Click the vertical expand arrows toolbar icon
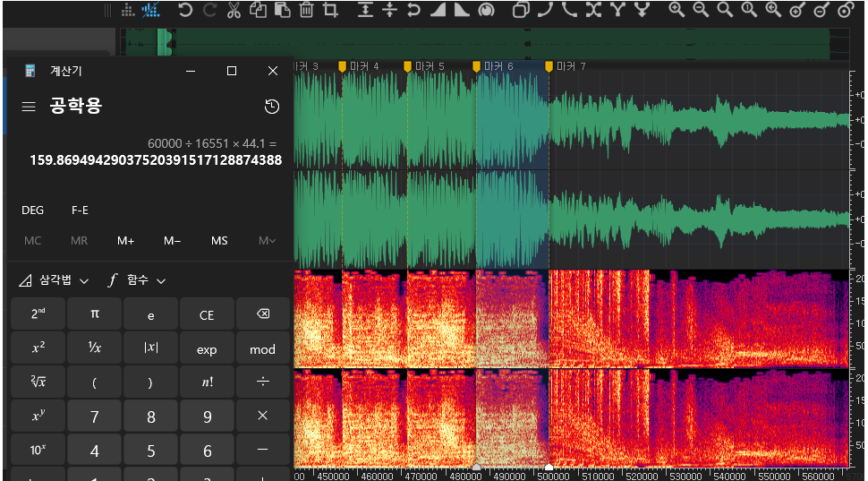 coord(365,10)
